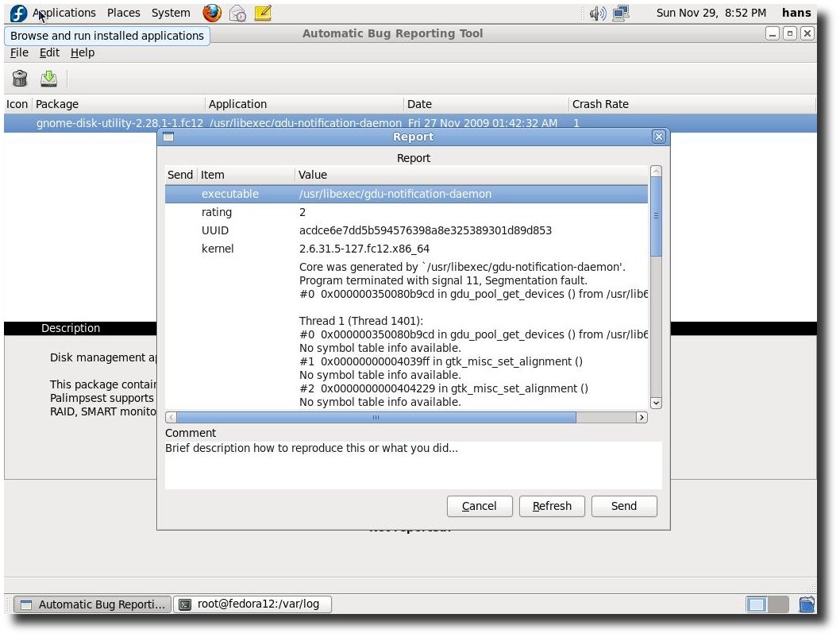Switch to the first workspace

coord(757,605)
